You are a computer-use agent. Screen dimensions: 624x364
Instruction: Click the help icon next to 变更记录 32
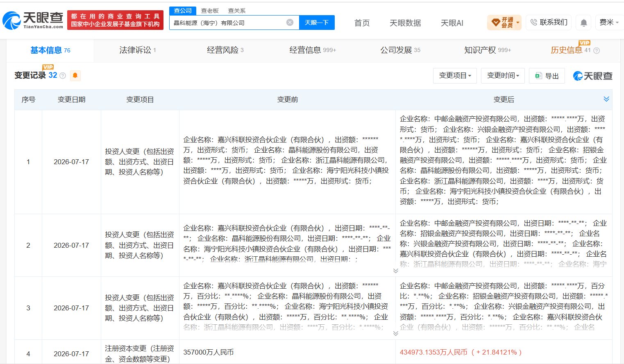pos(63,75)
